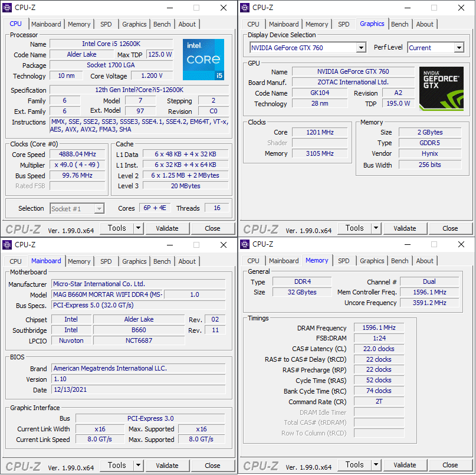
Task: Expand Tools arrow in the Memory window
Action: pos(376,465)
